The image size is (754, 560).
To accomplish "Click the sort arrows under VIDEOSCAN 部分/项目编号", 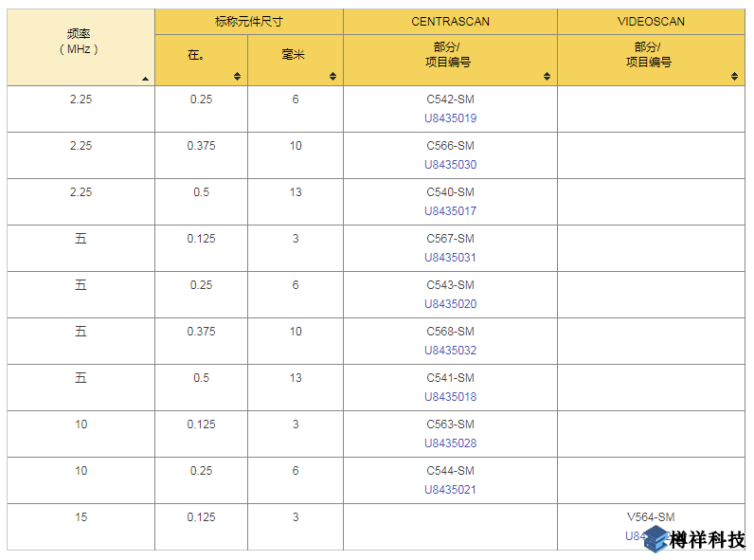I will [x=735, y=77].
